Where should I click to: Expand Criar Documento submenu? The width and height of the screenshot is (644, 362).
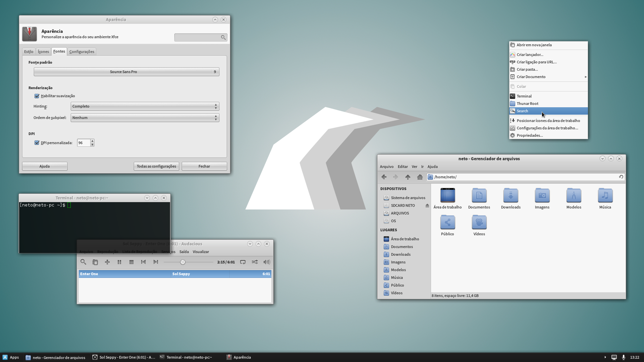tap(548, 77)
